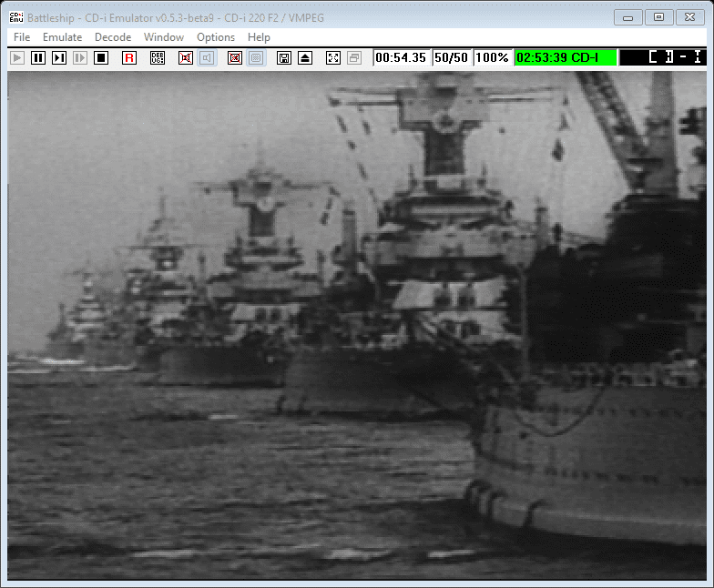714x588 pixels.
Task: Click the red R reset icon
Action: [x=129, y=57]
